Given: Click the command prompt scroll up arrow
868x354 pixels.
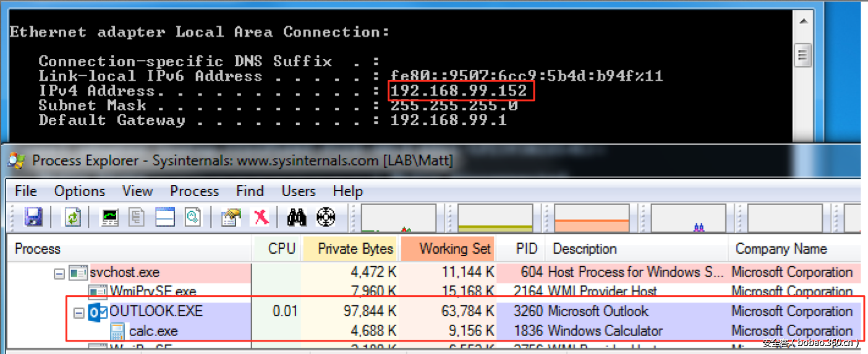Looking at the screenshot, I should click(803, 22).
